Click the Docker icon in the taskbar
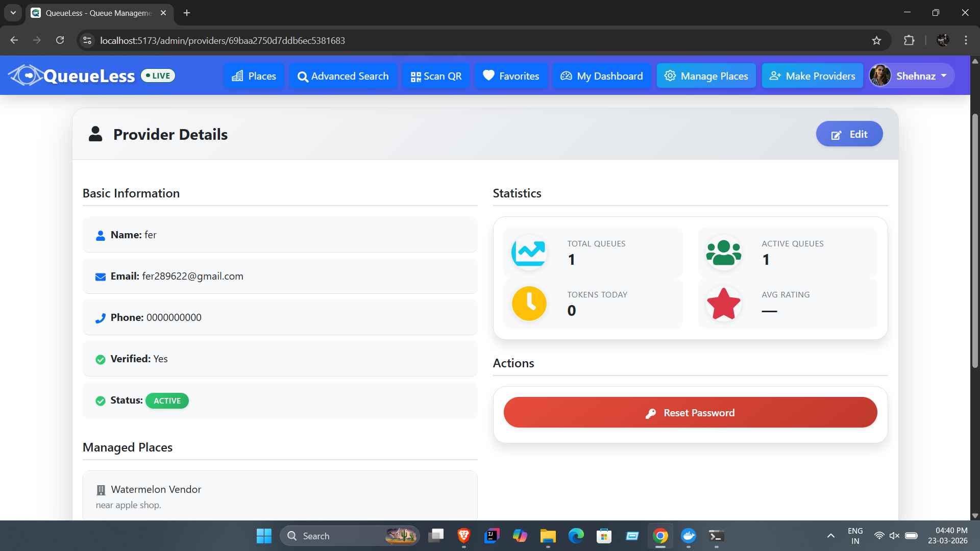The width and height of the screenshot is (980, 551). click(689, 536)
